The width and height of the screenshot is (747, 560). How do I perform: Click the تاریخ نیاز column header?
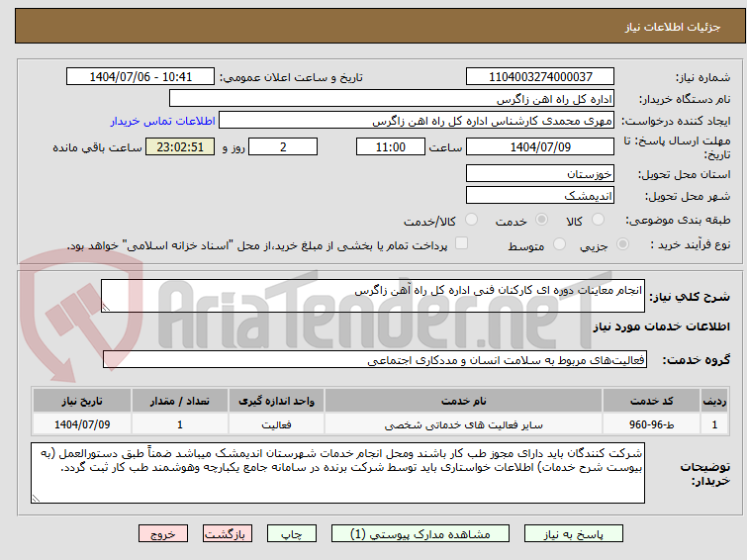tap(82, 401)
